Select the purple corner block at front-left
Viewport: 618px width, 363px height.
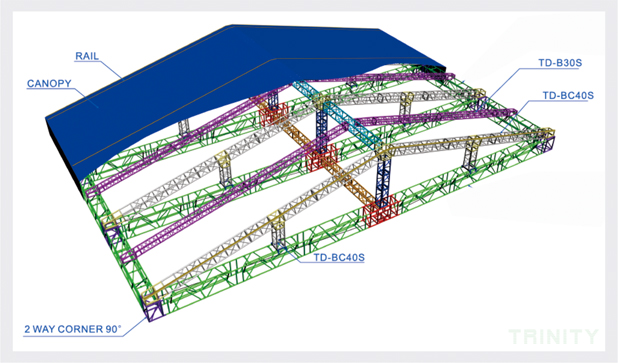click(x=154, y=309)
